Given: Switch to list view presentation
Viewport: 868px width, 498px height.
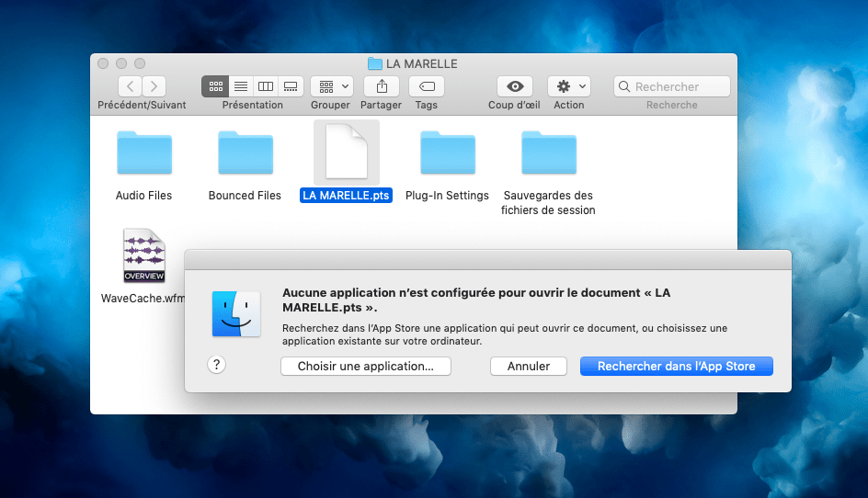Looking at the screenshot, I should [x=241, y=86].
